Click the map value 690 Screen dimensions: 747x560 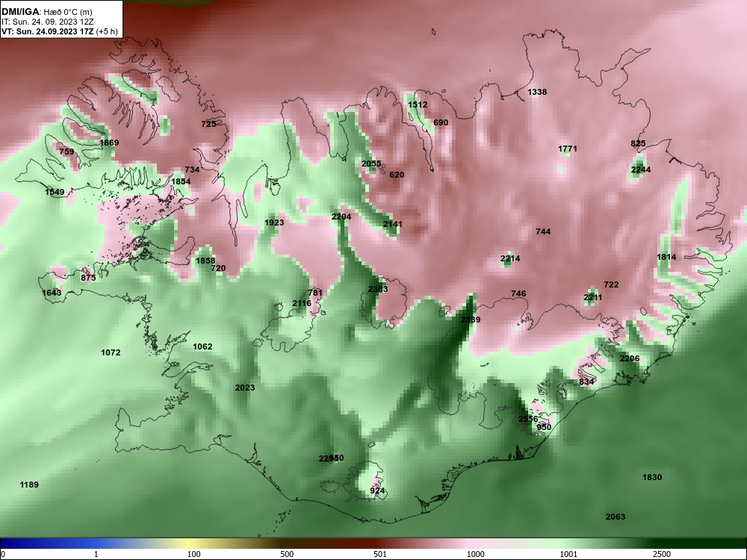[x=441, y=122]
